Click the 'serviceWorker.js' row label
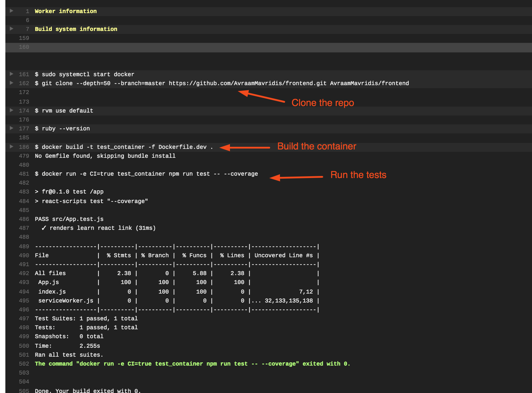Image resolution: width=532 pixels, height=393 pixels. coord(66,301)
